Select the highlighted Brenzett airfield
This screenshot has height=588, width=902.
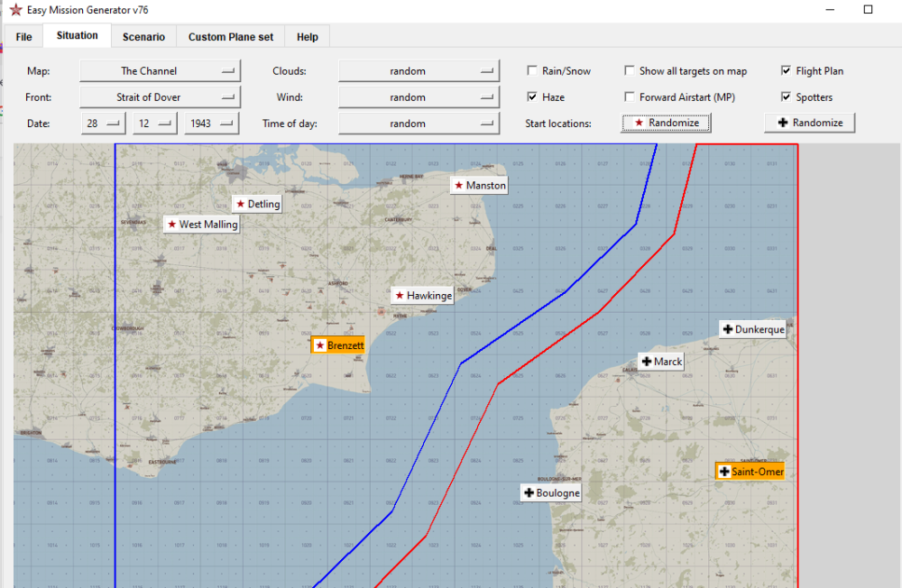tap(338, 345)
